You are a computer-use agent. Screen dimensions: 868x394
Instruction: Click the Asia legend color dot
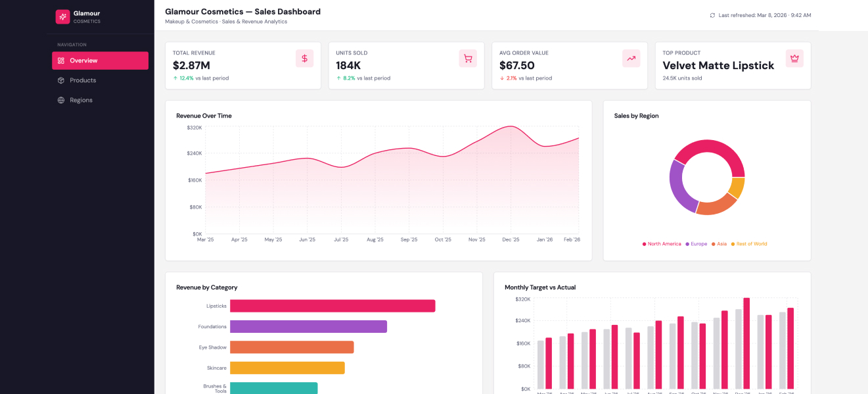tap(712, 244)
